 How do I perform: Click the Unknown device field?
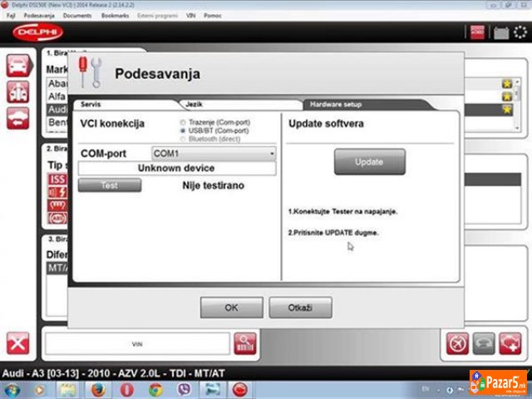pos(177,168)
